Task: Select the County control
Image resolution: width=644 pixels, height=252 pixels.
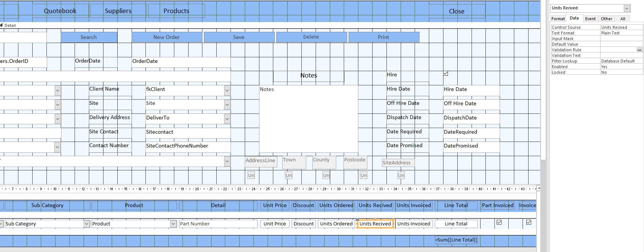Action: (x=324, y=163)
